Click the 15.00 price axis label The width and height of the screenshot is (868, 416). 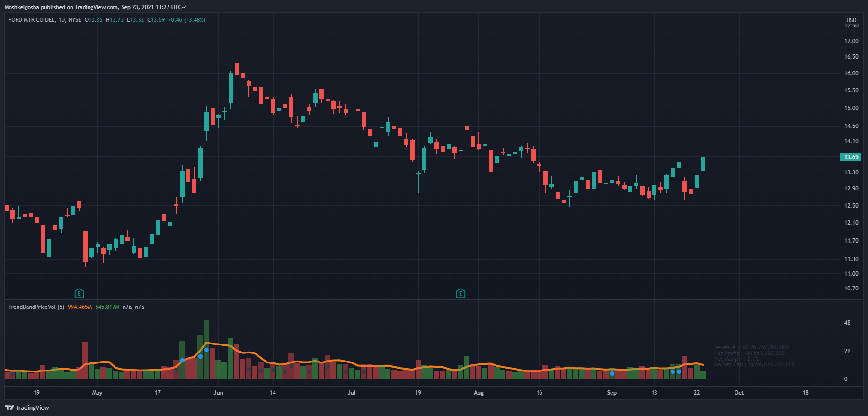851,108
